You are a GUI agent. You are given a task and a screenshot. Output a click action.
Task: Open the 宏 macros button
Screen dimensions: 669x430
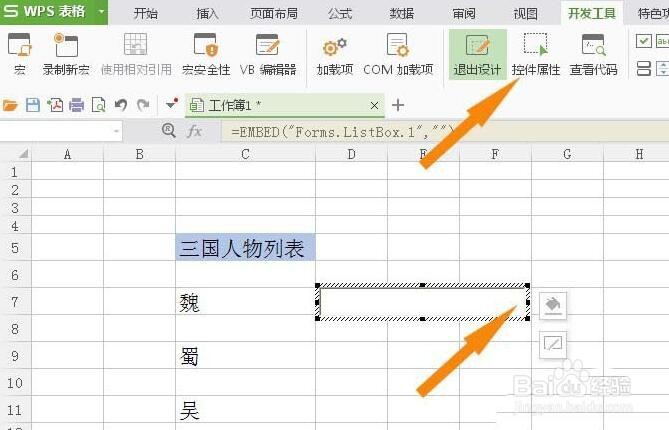19,54
